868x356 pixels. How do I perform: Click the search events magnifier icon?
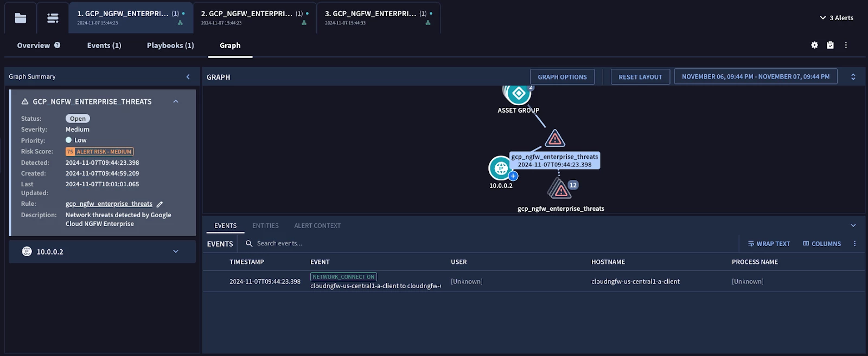tap(249, 244)
